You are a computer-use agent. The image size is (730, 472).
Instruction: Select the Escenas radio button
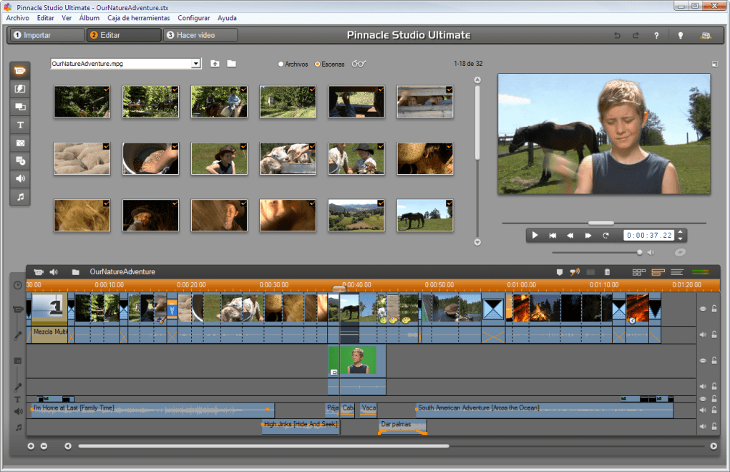317,64
